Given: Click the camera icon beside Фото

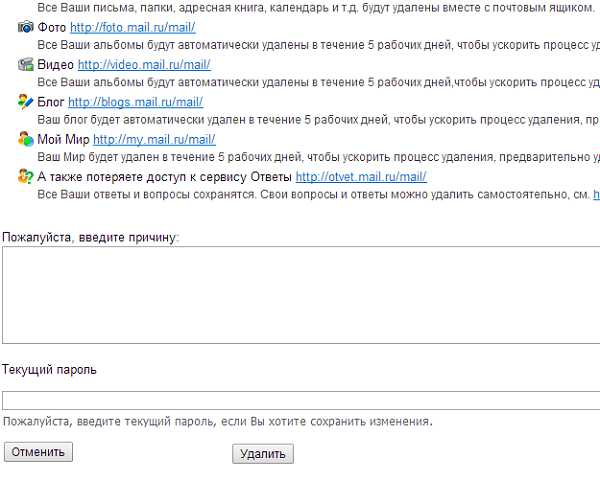Looking at the screenshot, I should (x=26, y=27).
